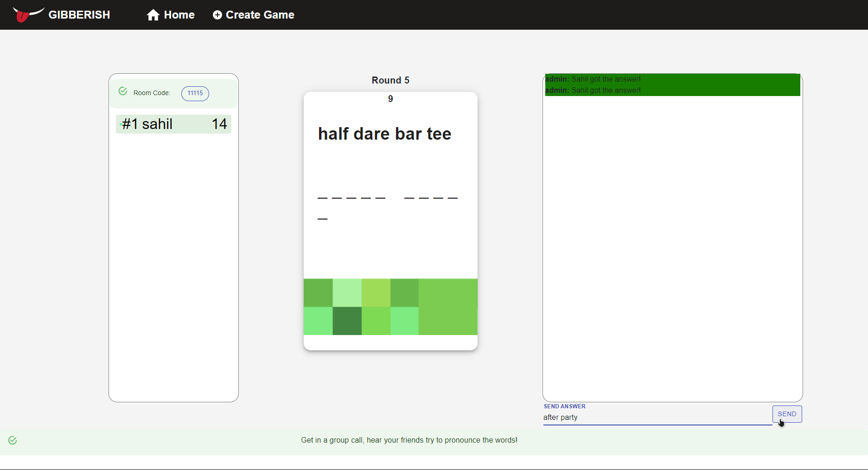
Task: Click the group call tip banner at the bottom
Action: [409, 440]
